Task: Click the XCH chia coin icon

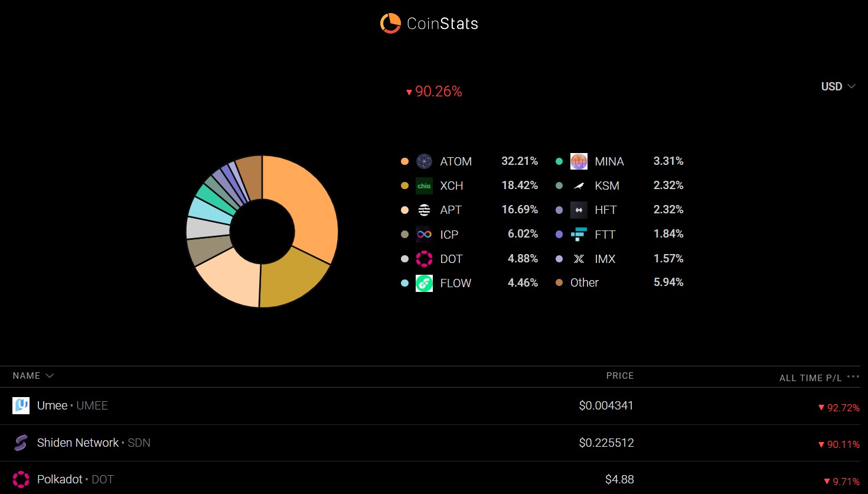Action: (x=424, y=186)
